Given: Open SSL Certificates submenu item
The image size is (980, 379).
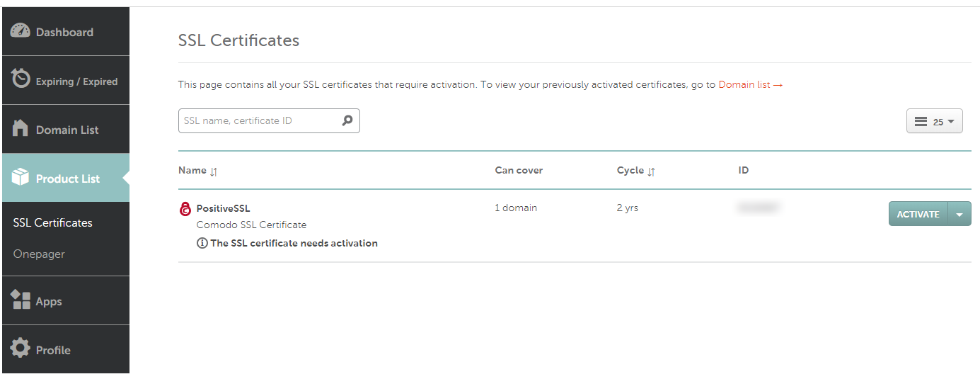Looking at the screenshot, I should click(52, 222).
